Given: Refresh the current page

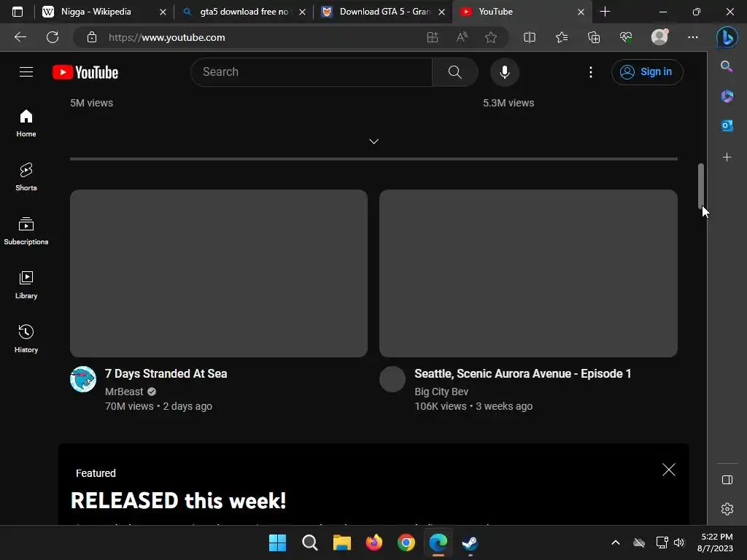Looking at the screenshot, I should tap(53, 37).
